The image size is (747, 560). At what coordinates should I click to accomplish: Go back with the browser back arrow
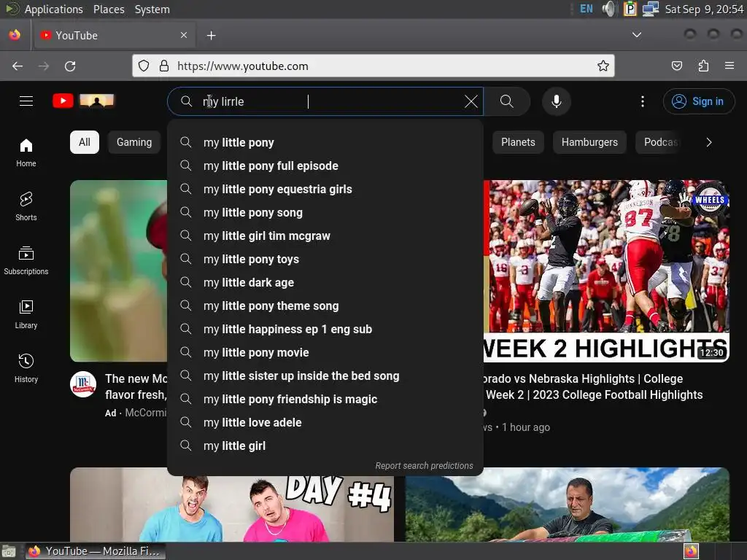point(18,66)
